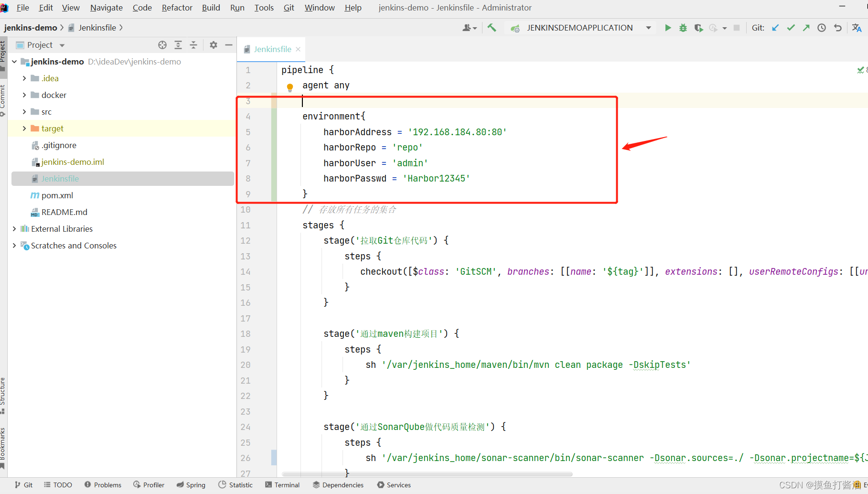Open Statistic tool window
The height and width of the screenshot is (494, 868).
(235, 485)
